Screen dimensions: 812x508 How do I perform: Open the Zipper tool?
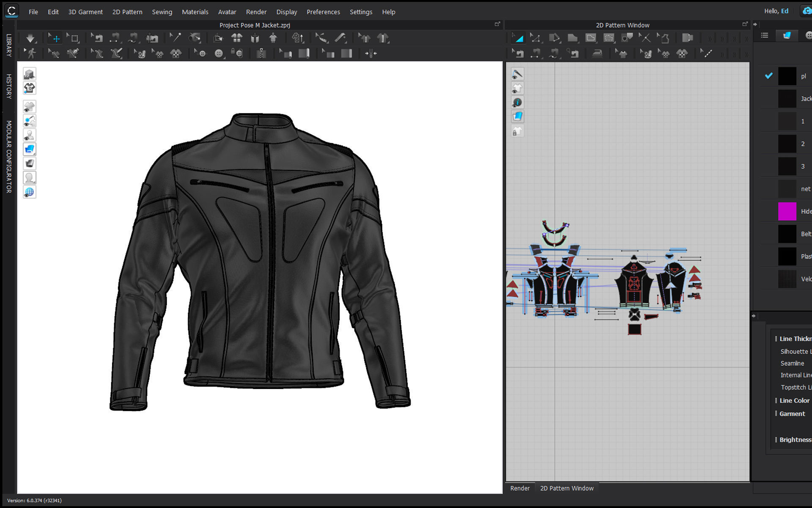(261, 53)
